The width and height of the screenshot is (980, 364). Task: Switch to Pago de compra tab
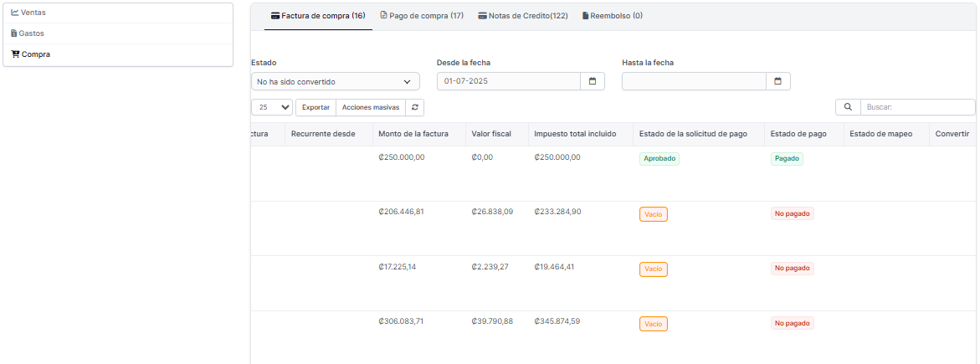tap(421, 16)
